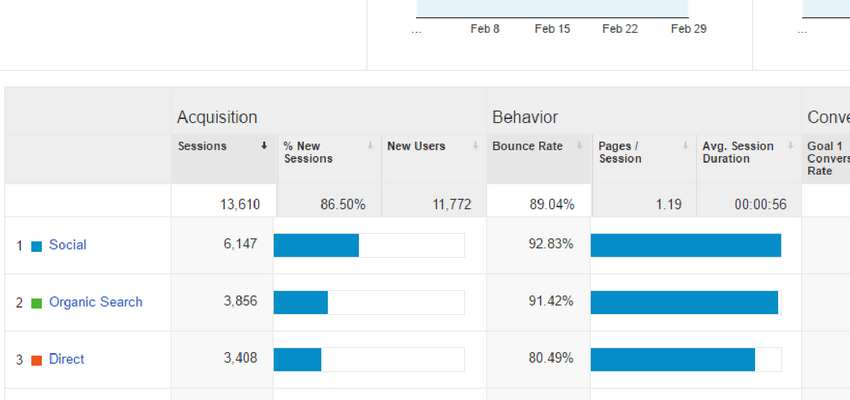
Task: Click the 1.19 pages per session value
Action: (669, 205)
